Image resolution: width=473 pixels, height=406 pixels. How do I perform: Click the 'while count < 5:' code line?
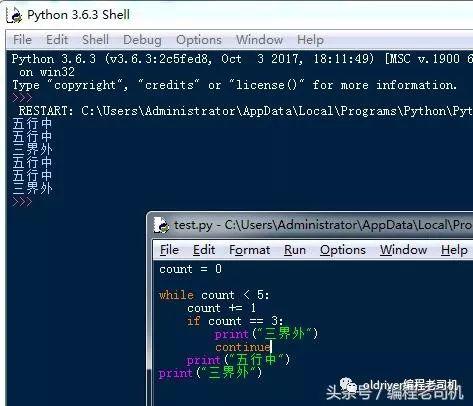coord(214,295)
